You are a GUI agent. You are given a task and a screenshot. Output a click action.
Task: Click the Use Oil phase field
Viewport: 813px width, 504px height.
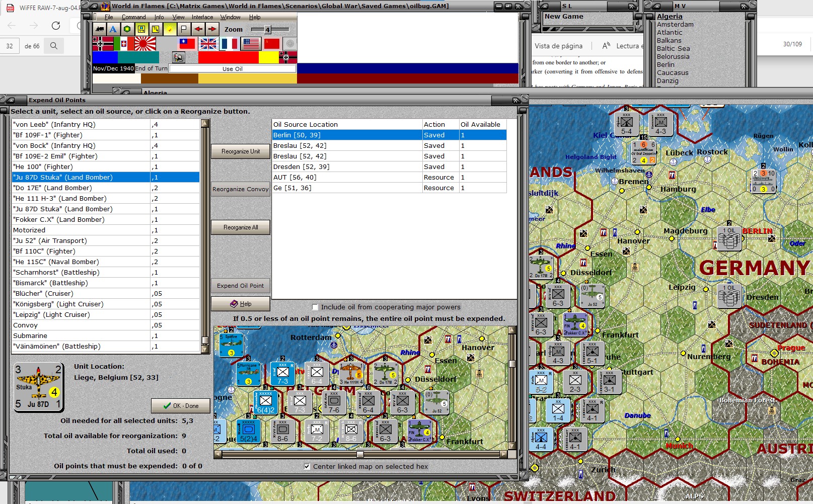pos(232,69)
